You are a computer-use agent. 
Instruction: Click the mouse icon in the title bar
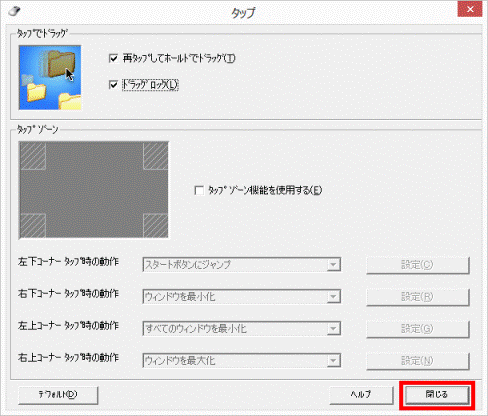point(14,11)
